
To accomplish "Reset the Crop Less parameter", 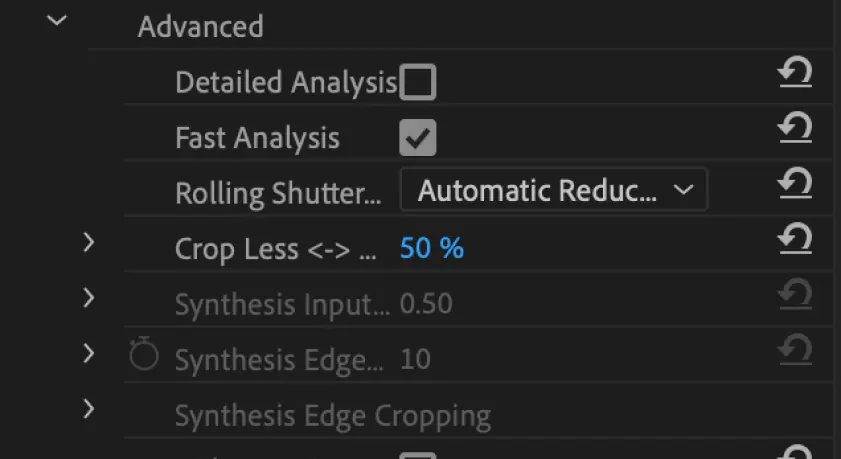I will point(795,239).
